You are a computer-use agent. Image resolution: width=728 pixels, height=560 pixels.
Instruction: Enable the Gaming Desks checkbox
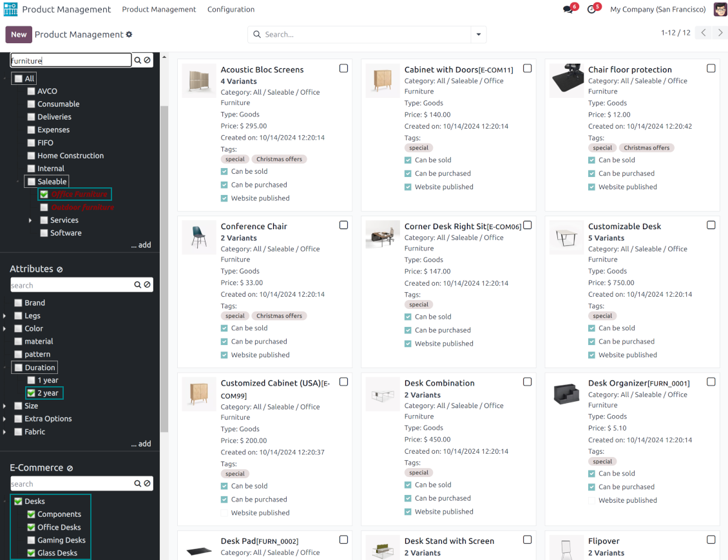pos(31,540)
